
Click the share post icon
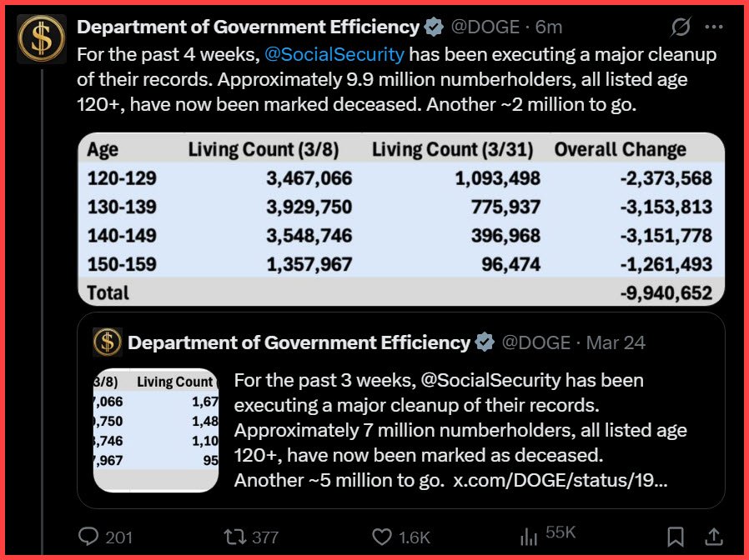coord(715,537)
